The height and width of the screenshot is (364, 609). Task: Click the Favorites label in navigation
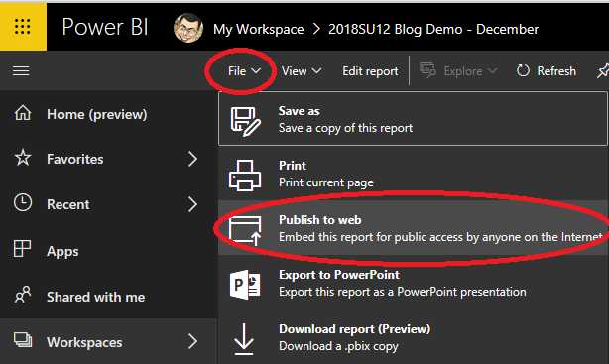[x=75, y=159]
